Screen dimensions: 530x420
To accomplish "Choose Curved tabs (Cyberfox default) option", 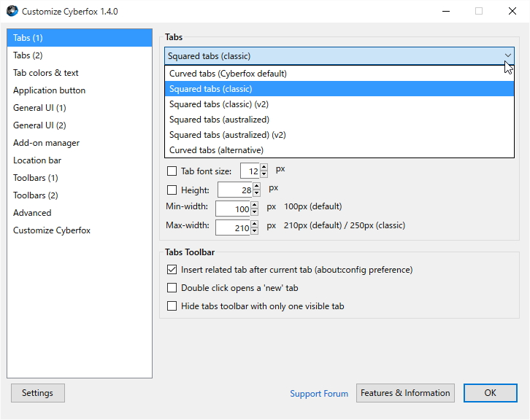I will pos(228,74).
